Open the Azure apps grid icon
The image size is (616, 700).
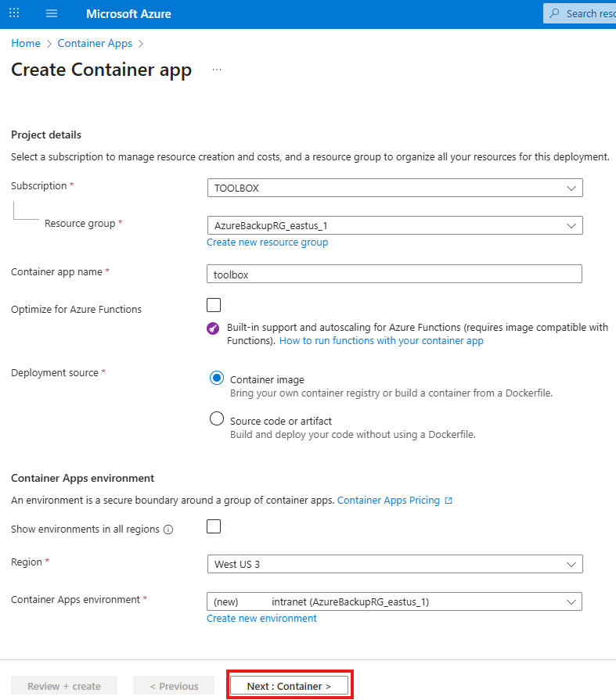click(x=15, y=13)
